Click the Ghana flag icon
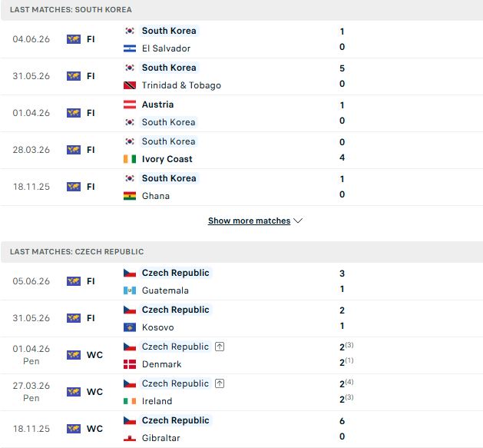 click(129, 196)
